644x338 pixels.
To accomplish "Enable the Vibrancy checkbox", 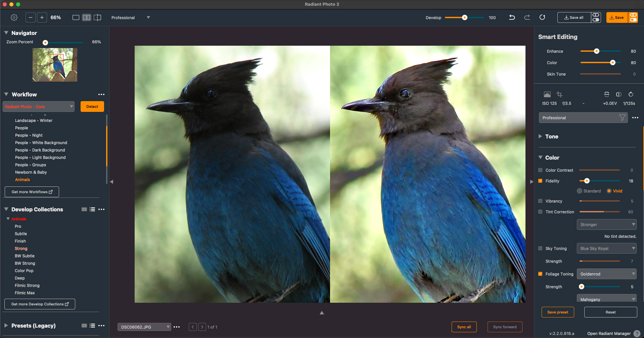I will point(540,201).
